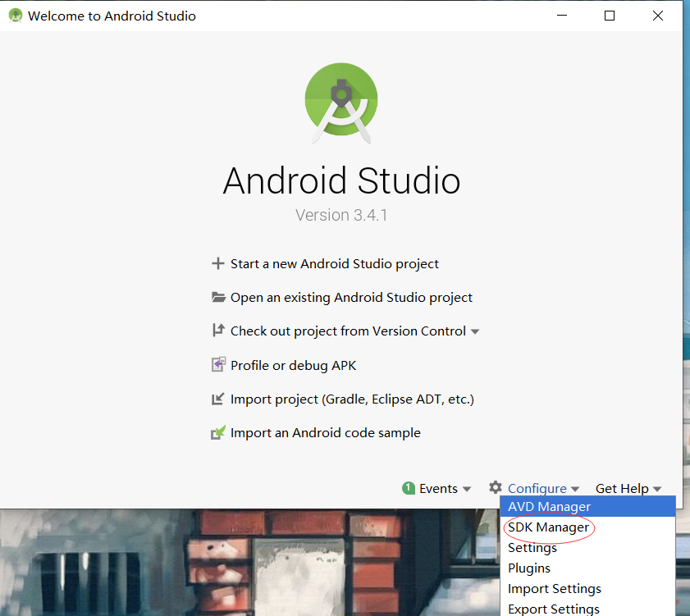This screenshot has width=690, height=616.
Task: Click the Profile or debug APK icon
Action: tap(219, 364)
